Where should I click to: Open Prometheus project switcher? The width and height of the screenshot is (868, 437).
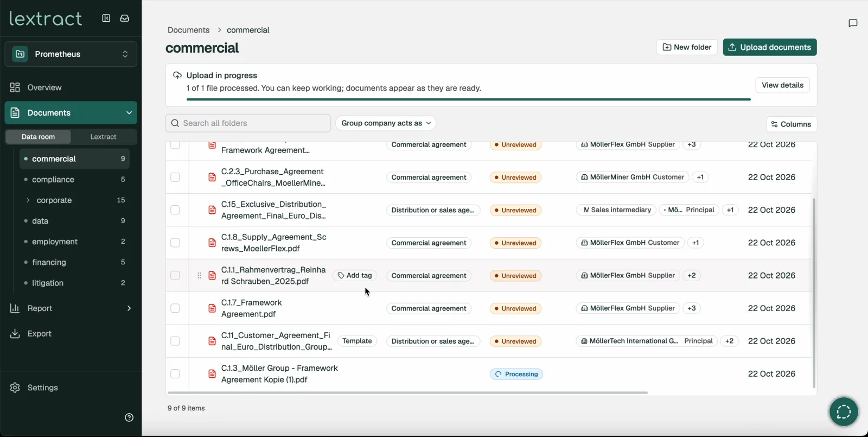coord(71,54)
